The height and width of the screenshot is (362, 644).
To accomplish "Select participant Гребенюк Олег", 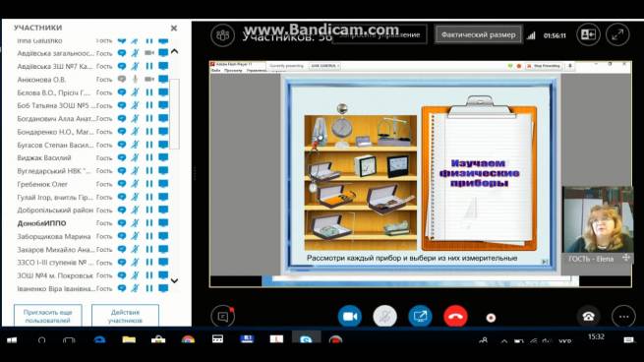I will coord(42,184).
